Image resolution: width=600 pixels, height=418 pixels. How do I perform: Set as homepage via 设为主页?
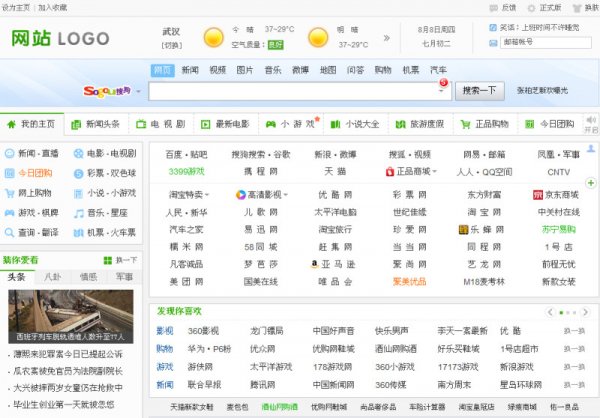click(16, 8)
